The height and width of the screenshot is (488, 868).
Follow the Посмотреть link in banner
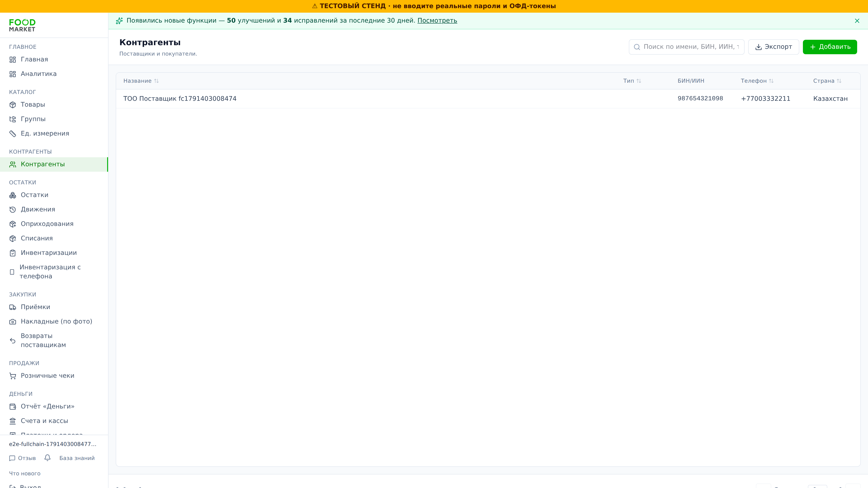(x=437, y=21)
